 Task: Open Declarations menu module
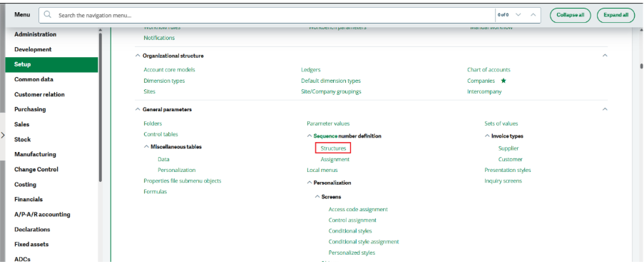pos(32,230)
